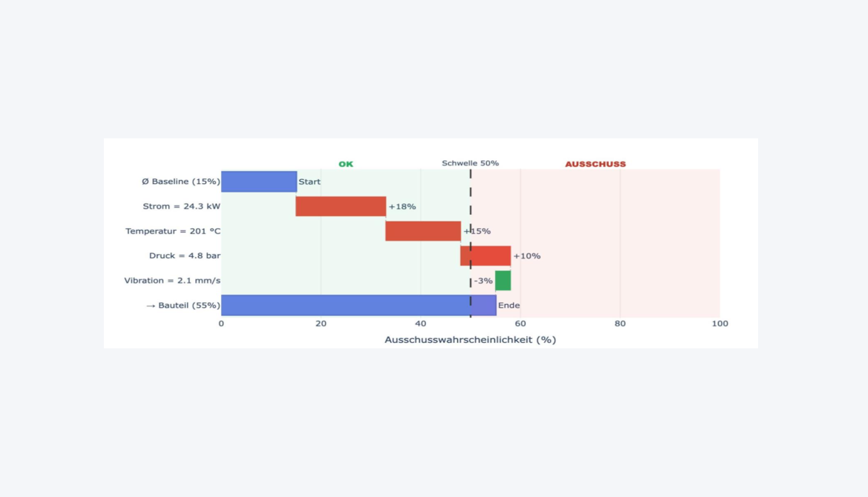The height and width of the screenshot is (497, 868).
Task: Click the Temperatur = 201 °C label
Action: tap(173, 231)
